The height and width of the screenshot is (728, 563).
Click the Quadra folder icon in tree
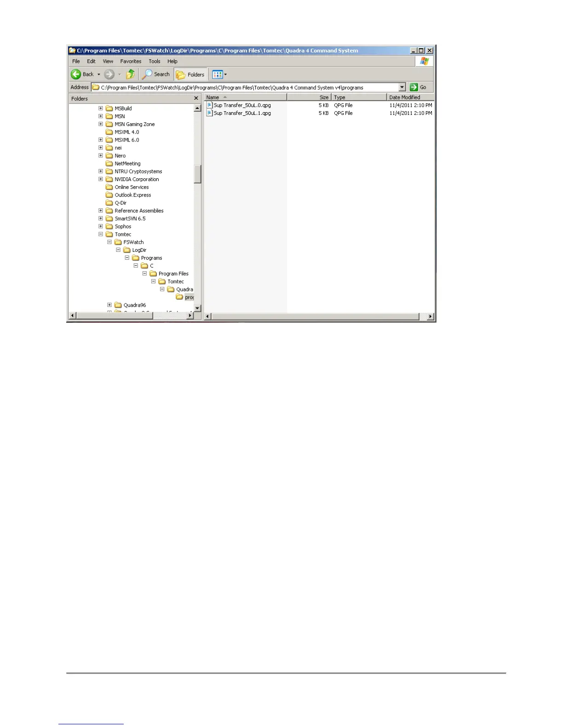tap(171, 290)
